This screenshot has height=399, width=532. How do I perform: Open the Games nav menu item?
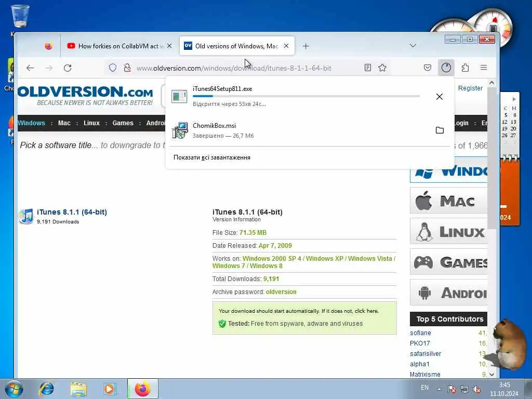coord(123,123)
